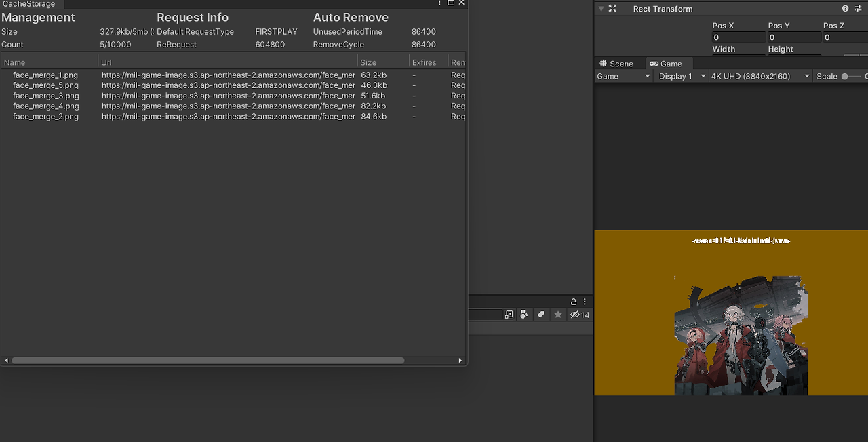Sort by the Exfires column header
This screenshot has width=868, height=442.
(x=429, y=62)
